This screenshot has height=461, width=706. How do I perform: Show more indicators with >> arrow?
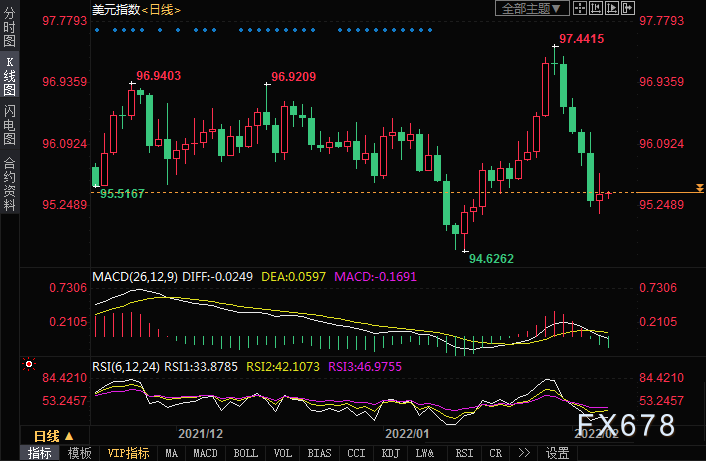click(524, 453)
